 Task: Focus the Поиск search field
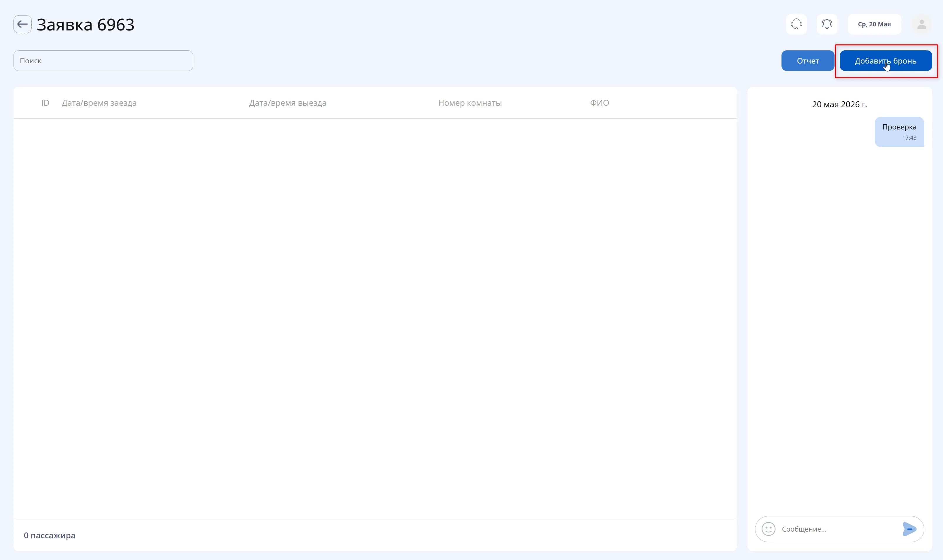click(x=103, y=61)
